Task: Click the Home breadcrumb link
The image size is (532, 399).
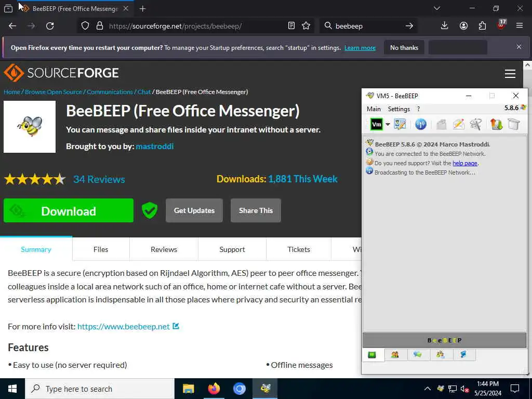Action: pos(12,92)
